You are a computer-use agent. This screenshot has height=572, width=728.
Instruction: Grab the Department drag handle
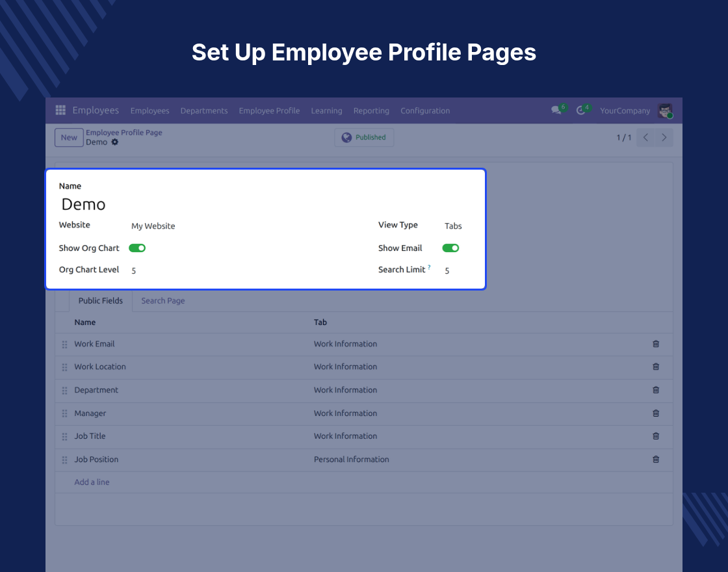pos(64,391)
